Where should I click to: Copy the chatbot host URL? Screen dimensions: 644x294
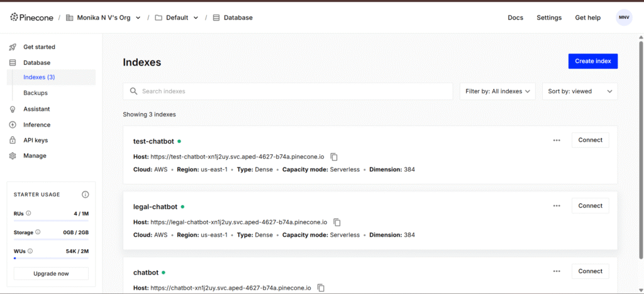321,288
